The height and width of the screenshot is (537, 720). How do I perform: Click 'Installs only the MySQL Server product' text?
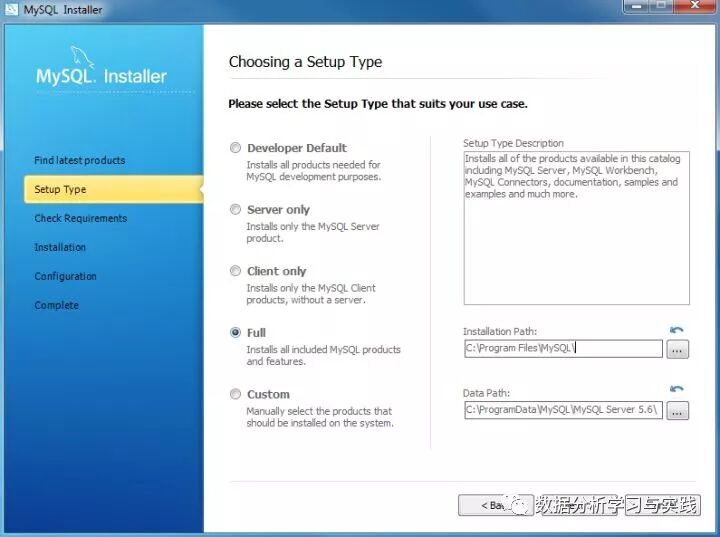coord(313,232)
